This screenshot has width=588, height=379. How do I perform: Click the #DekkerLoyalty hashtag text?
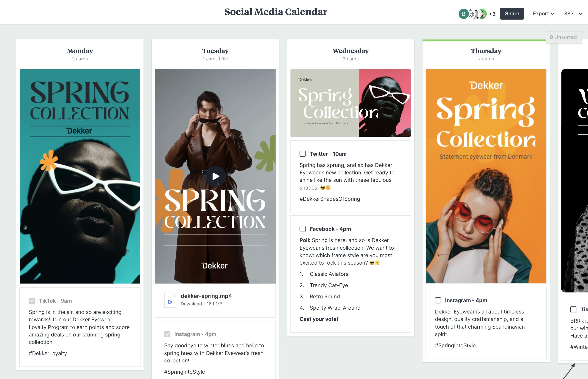point(48,353)
